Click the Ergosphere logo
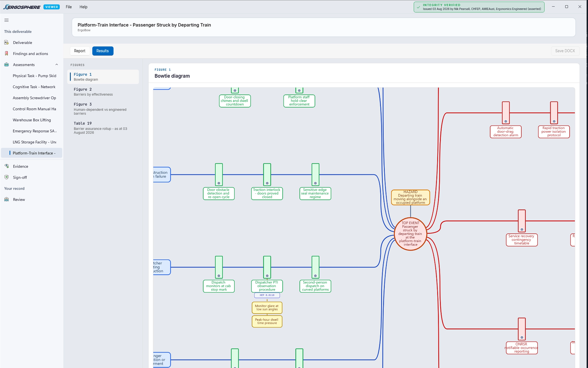The height and width of the screenshot is (368, 588). click(x=22, y=7)
